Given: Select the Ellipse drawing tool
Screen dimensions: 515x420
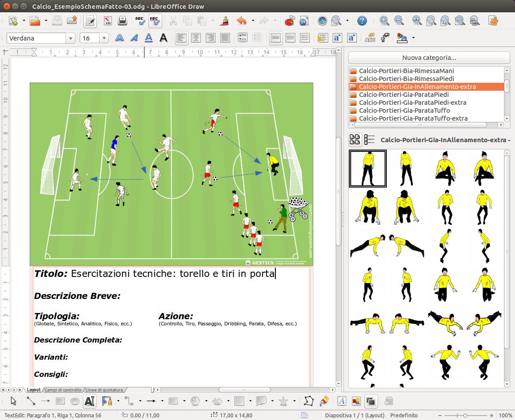Looking at the screenshot, I should [x=75, y=401].
